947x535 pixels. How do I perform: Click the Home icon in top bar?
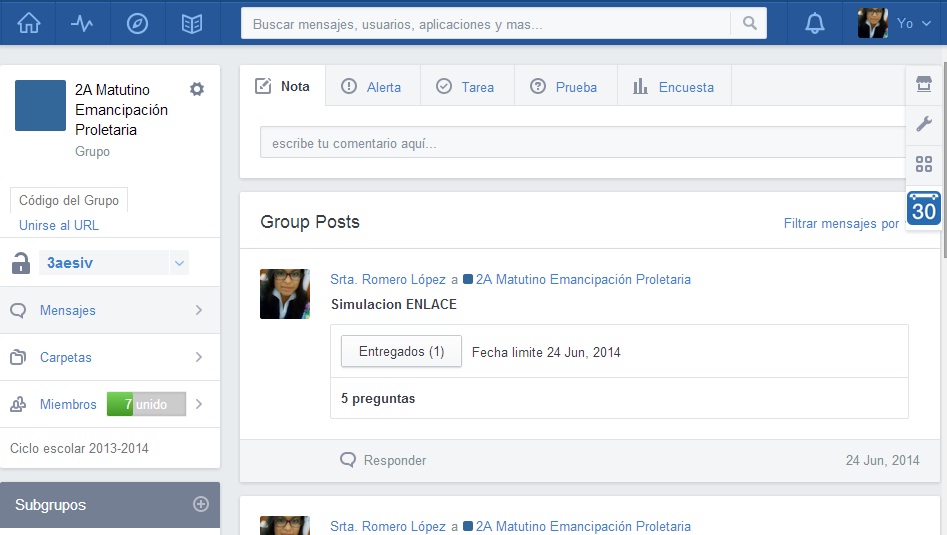tap(29, 23)
